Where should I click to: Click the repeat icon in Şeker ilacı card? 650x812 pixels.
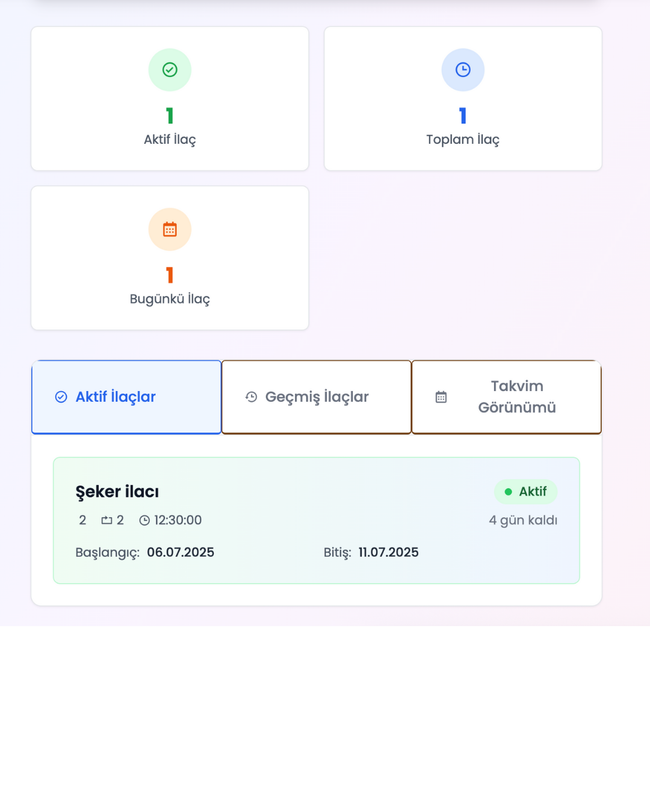(107, 520)
